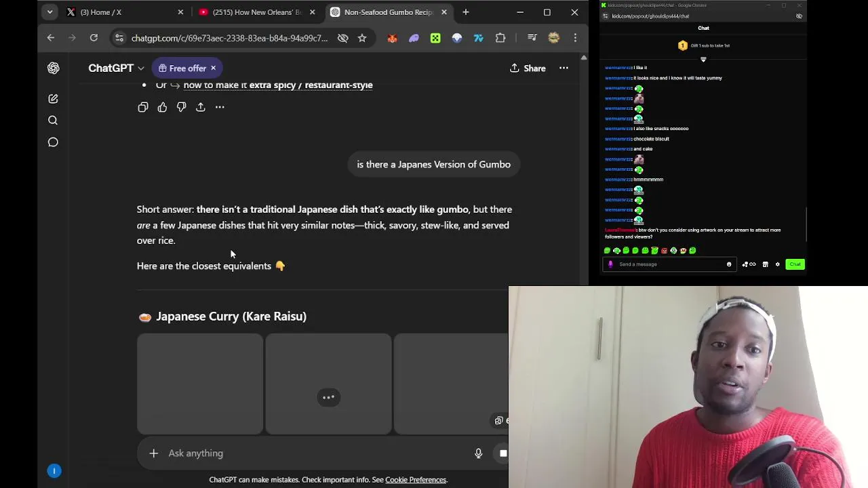
Task: Add attachment with the plus icon
Action: tap(154, 453)
